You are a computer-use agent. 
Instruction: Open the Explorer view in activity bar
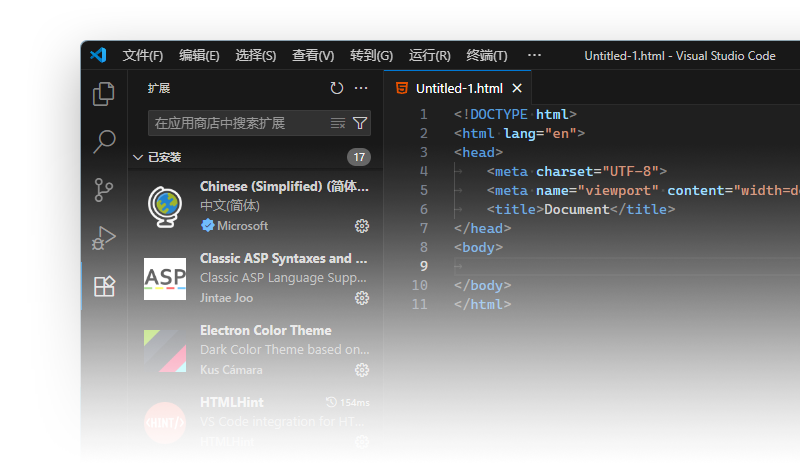point(104,94)
